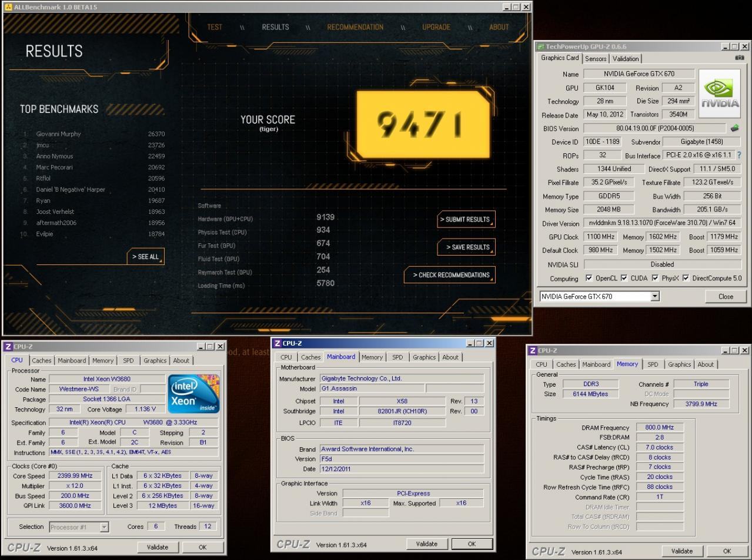The width and height of the screenshot is (752, 560).
Task: Toggle the CUDA checkbox in GPU-Z
Action: coord(624,278)
